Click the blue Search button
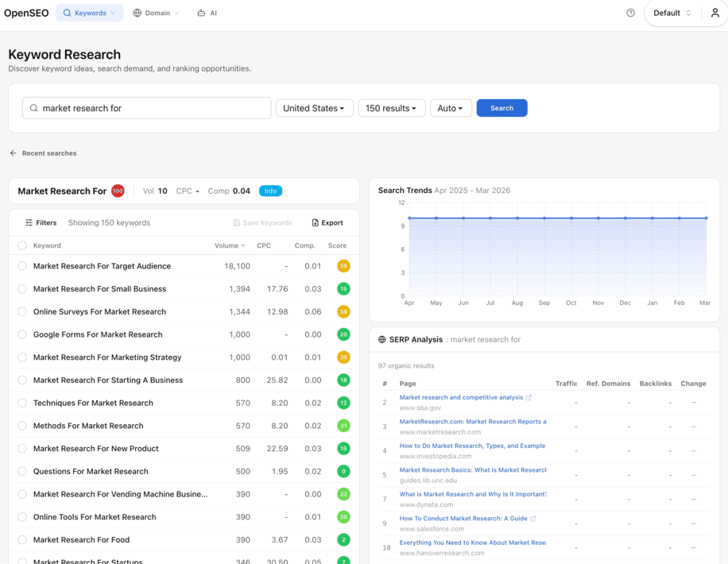Image resolution: width=728 pixels, height=564 pixels. 502,108
